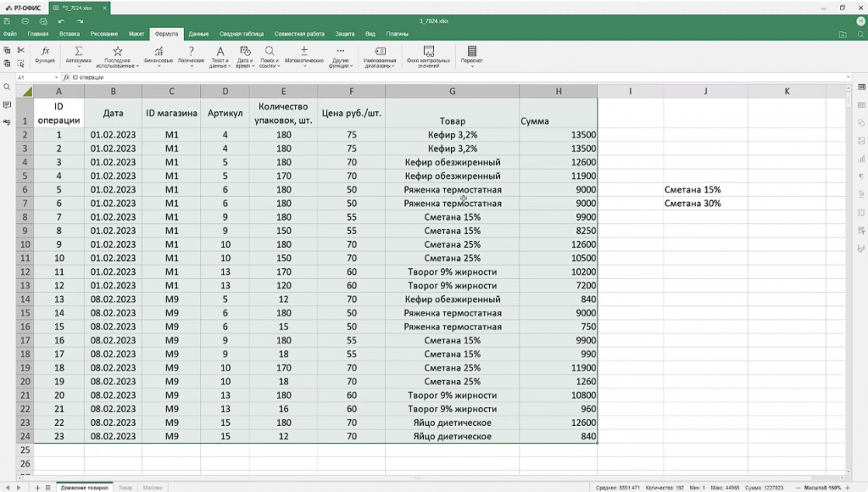The height and width of the screenshot is (492, 868).
Task: Open Search in left sidebar
Action: click(7, 87)
